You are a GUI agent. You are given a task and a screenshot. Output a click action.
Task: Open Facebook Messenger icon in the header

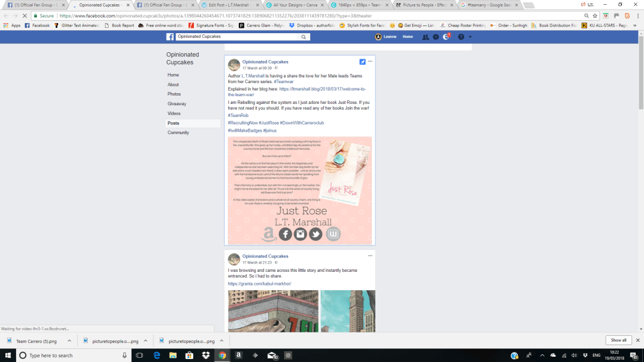pyautogui.click(x=436, y=37)
